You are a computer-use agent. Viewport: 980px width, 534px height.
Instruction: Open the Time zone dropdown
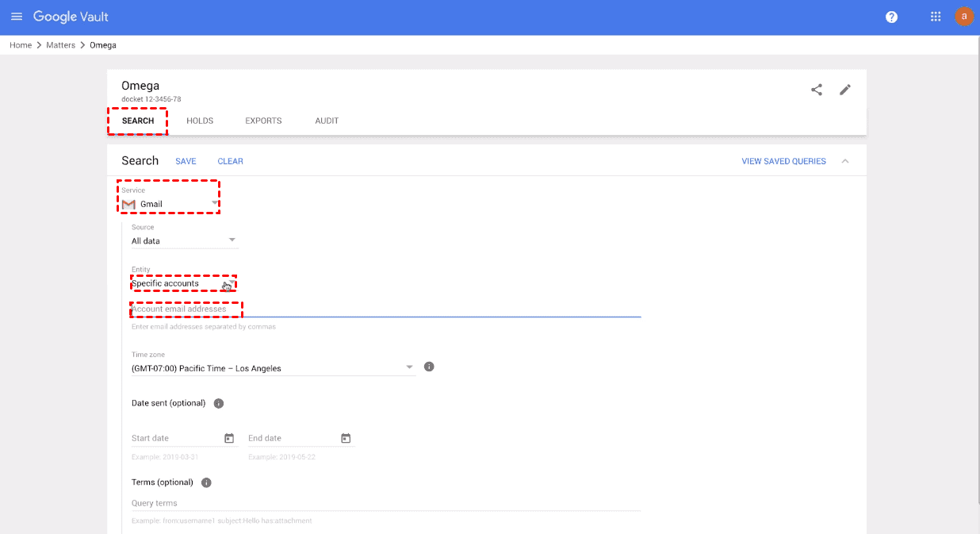[273, 368]
